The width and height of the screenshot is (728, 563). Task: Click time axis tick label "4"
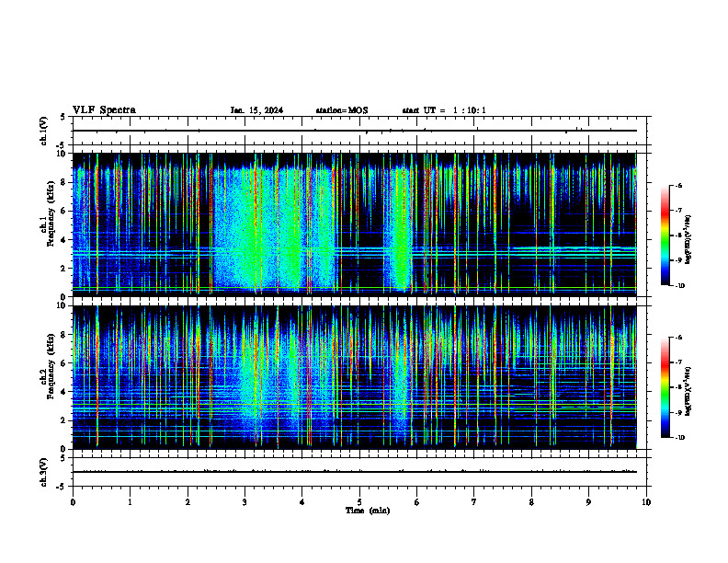302,502
